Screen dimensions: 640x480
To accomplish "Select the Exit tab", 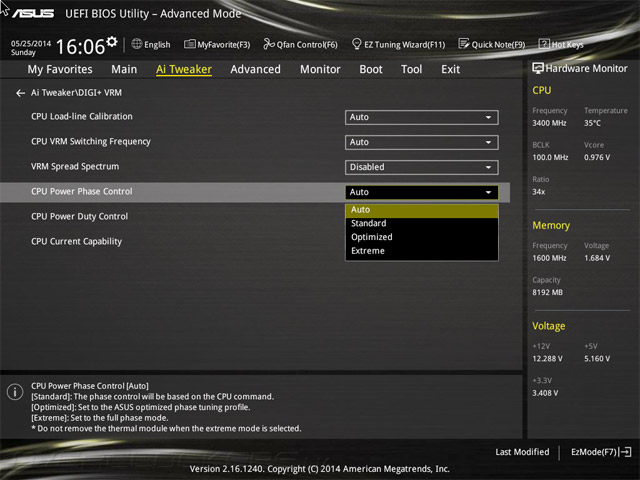I will point(450,69).
